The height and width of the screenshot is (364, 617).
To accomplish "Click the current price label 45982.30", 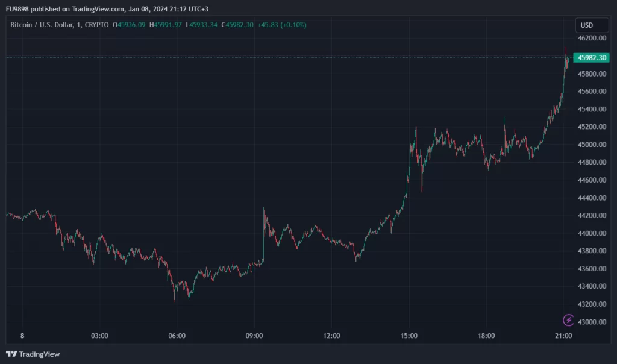I will tap(590, 58).
